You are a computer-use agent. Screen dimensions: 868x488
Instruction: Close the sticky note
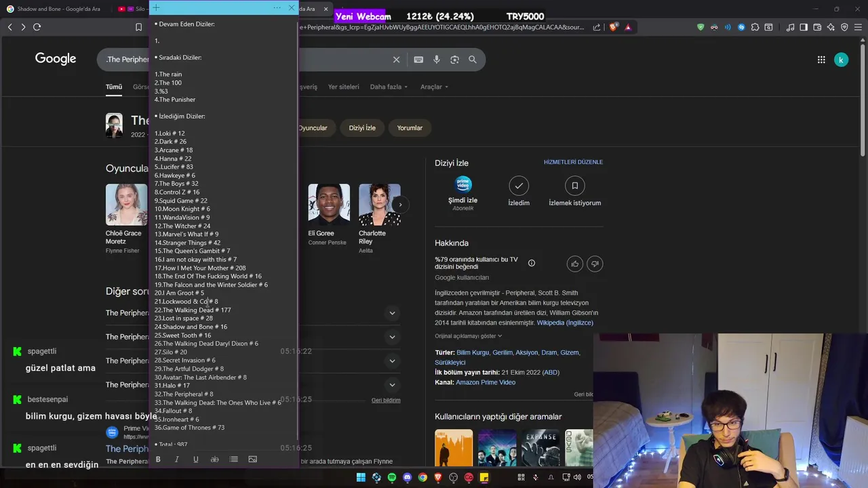coord(292,7)
